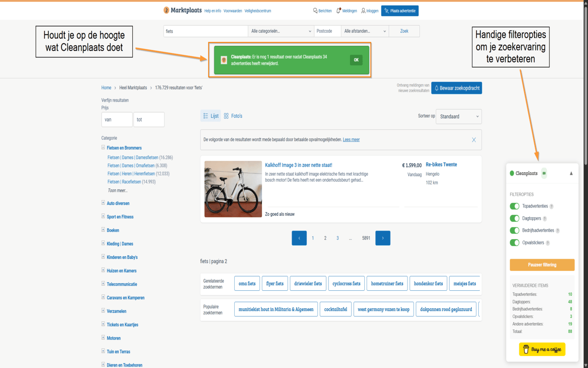This screenshot has height=368, width=588.
Task: Click the Cleanplaats shield icon in the banner
Action: pyautogui.click(x=224, y=60)
